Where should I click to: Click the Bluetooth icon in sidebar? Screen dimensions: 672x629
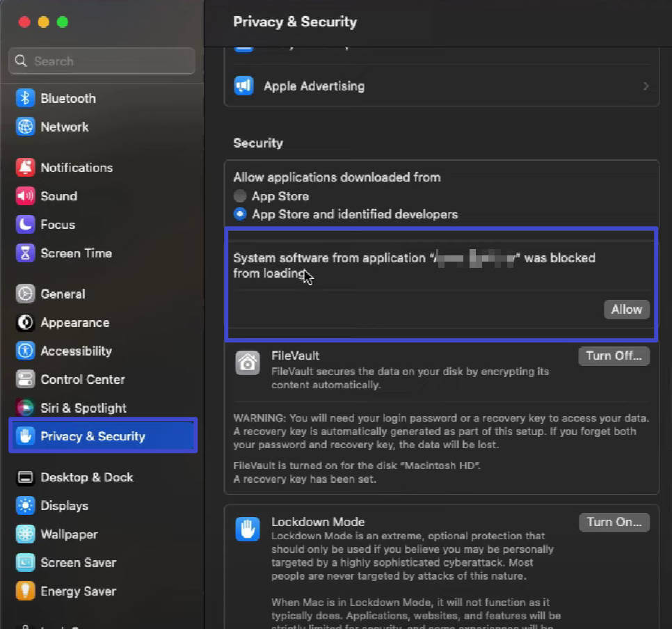coord(25,98)
